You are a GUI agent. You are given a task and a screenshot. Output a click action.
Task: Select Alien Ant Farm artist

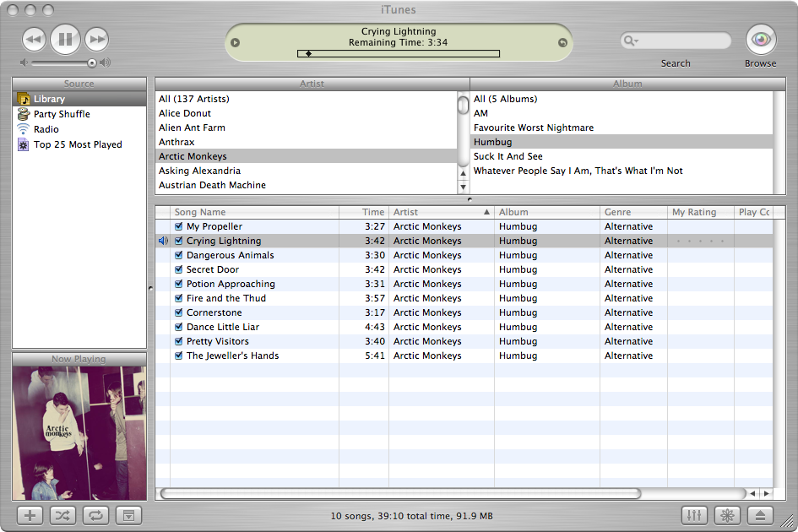pyautogui.click(x=307, y=128)
